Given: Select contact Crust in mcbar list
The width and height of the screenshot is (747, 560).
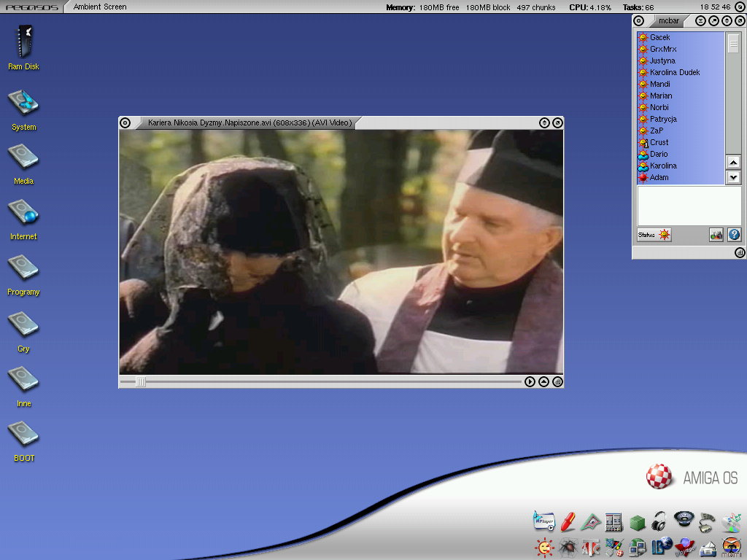Looking at the screenshot, I should click(681, 142).
